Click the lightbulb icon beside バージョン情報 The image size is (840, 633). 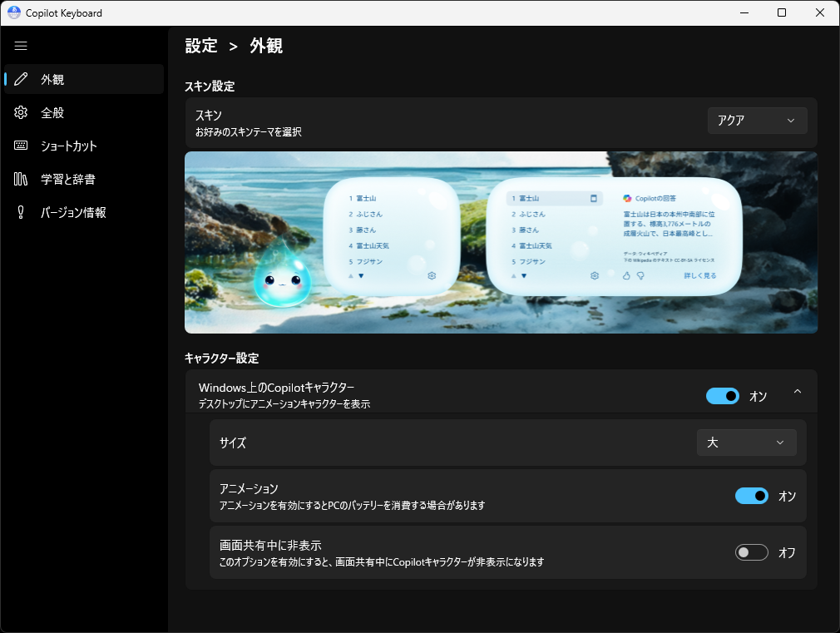(x=21, y=212)
